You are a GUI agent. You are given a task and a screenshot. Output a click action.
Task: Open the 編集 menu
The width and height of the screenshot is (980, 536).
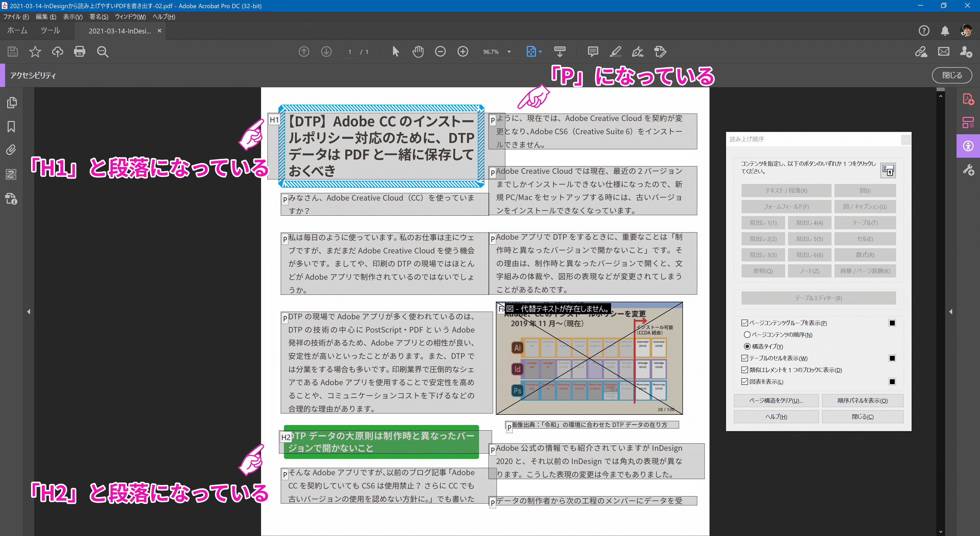coord(46,17)
